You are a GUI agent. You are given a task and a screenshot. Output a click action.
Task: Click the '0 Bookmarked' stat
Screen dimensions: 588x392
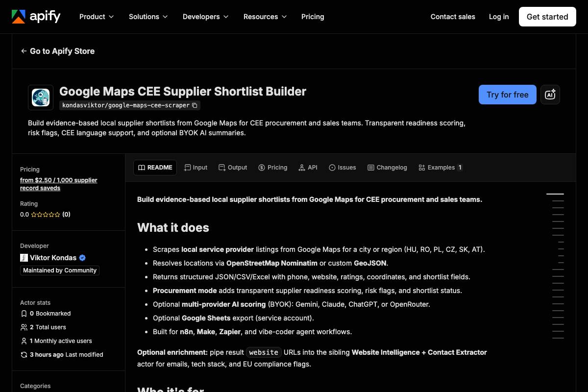click(x=50, y=314)
